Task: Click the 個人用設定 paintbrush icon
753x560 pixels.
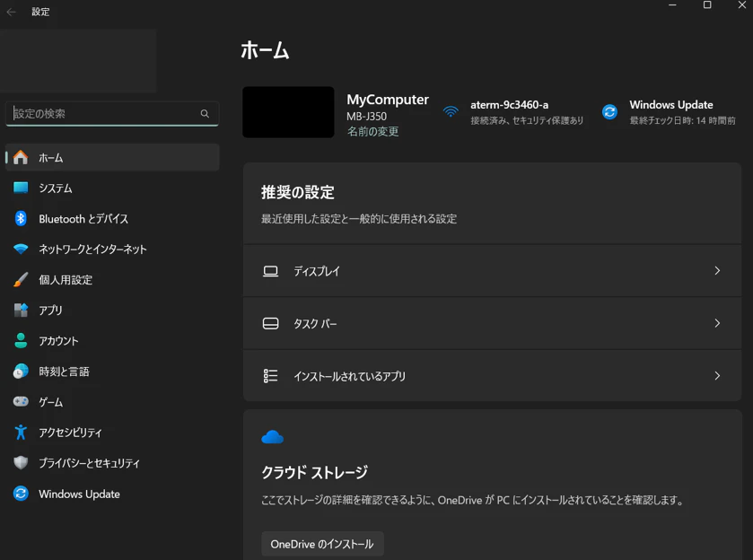Action: pyautogui.click(x=20, y=279)
